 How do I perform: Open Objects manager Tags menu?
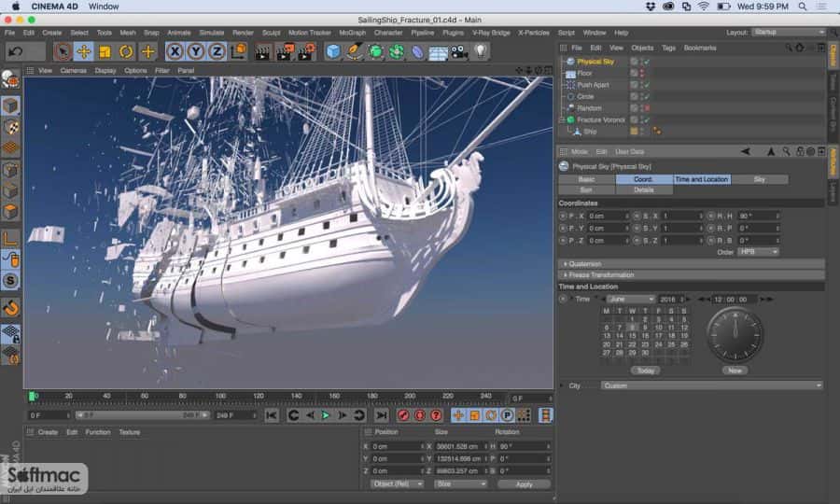668,48
